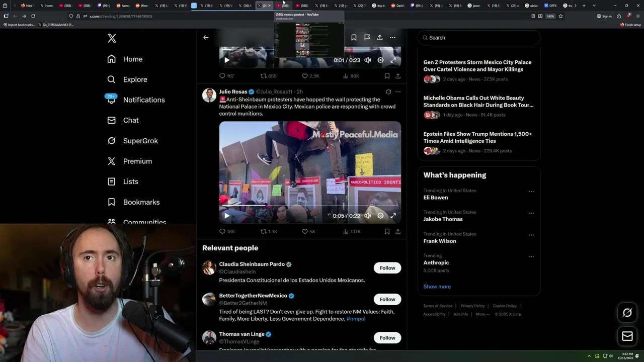Repost the post with 1.3K reposts
Viewport: 644px width, 362px height.
click(269, 232)
